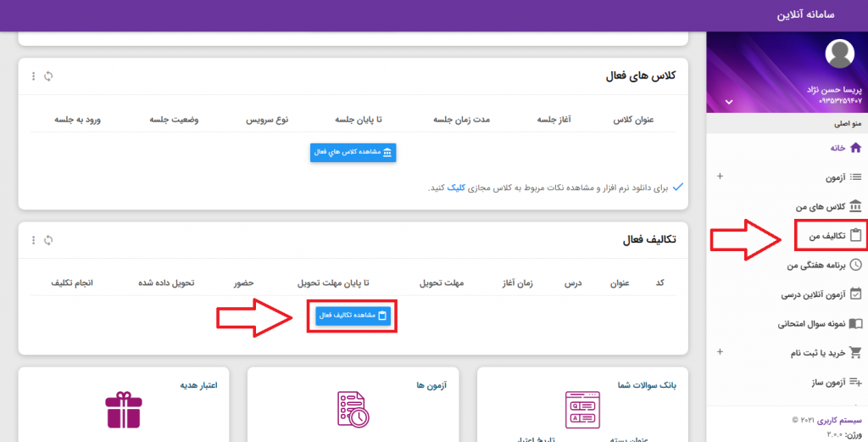Click the bank icon beside کلاس های من
Screen dimensions: 868x442
point(855,206)
